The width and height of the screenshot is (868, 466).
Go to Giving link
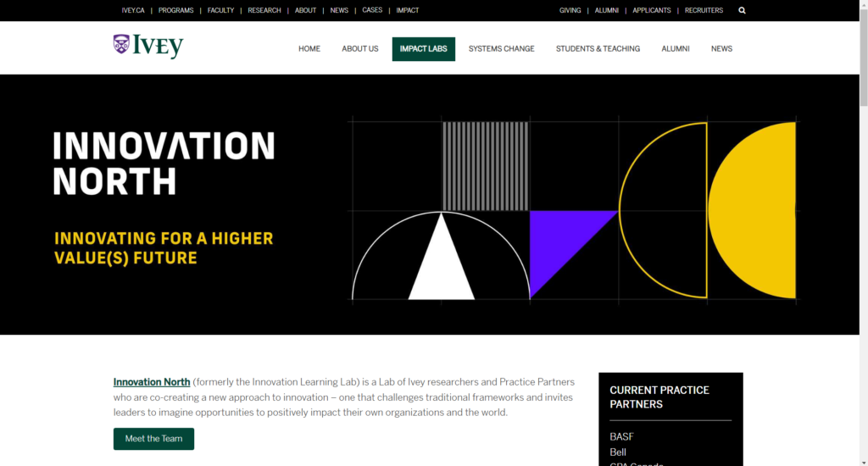tap(570, 10)
